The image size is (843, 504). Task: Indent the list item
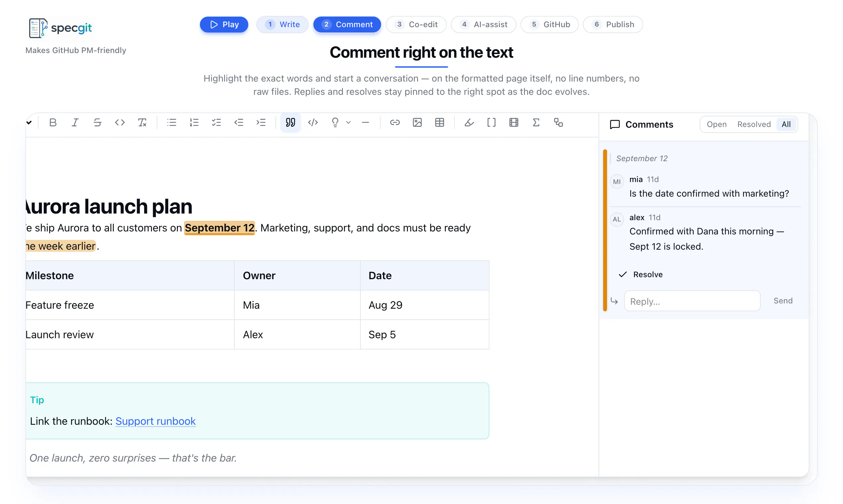pyautogui.click(x=261, y=123)
